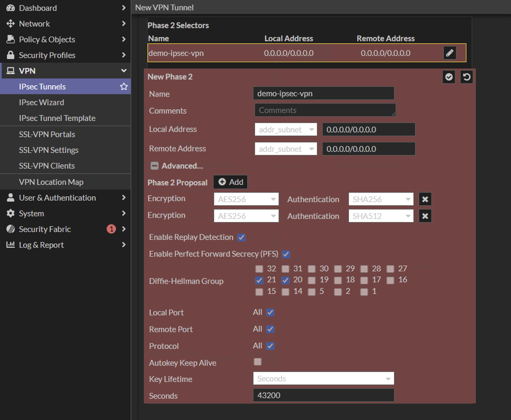Screen dimensions: 511x420
Task: Click the Security Fabric icon
Action: coord(10,229)
